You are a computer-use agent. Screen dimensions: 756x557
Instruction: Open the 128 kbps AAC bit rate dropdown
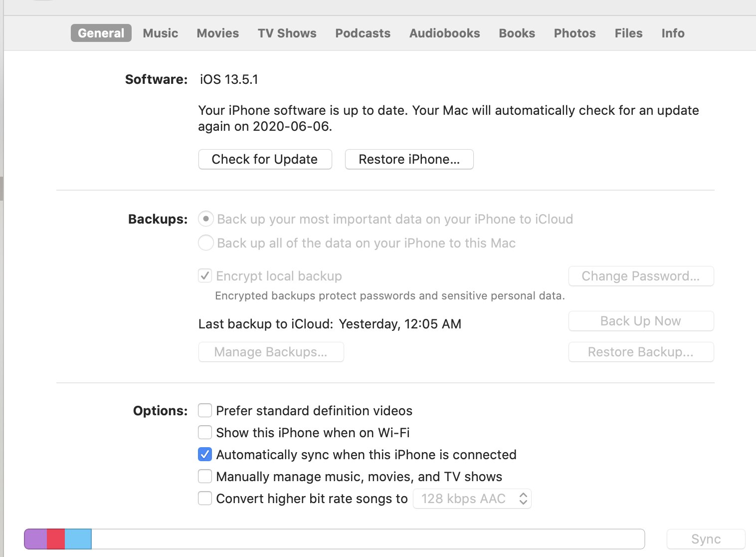tap(472, 499)
